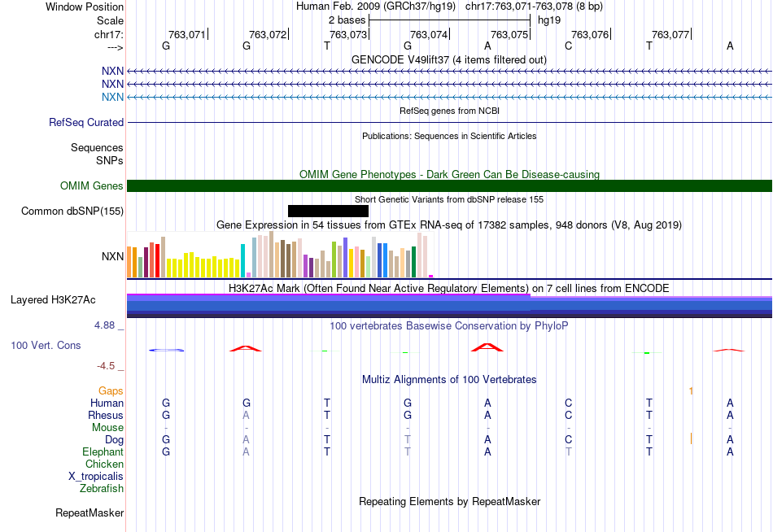Click the 763,073 position tick label
773x532 pixels.
point(348,34)
